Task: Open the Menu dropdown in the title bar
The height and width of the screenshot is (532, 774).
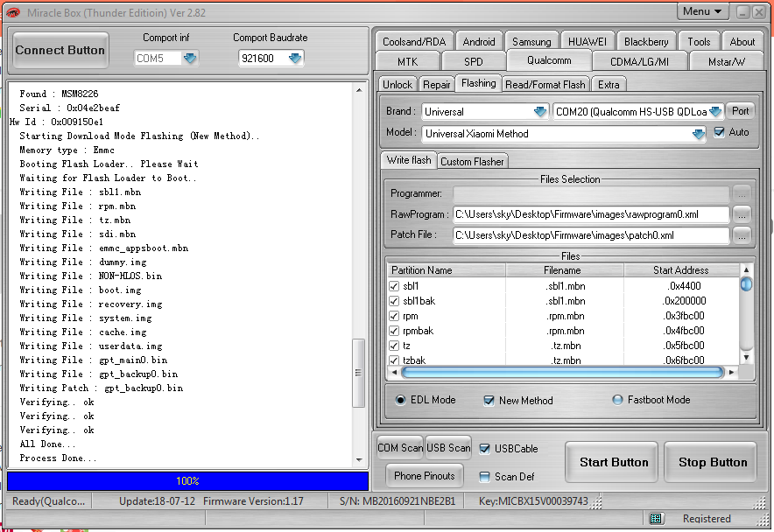Action: coord(702,11)
